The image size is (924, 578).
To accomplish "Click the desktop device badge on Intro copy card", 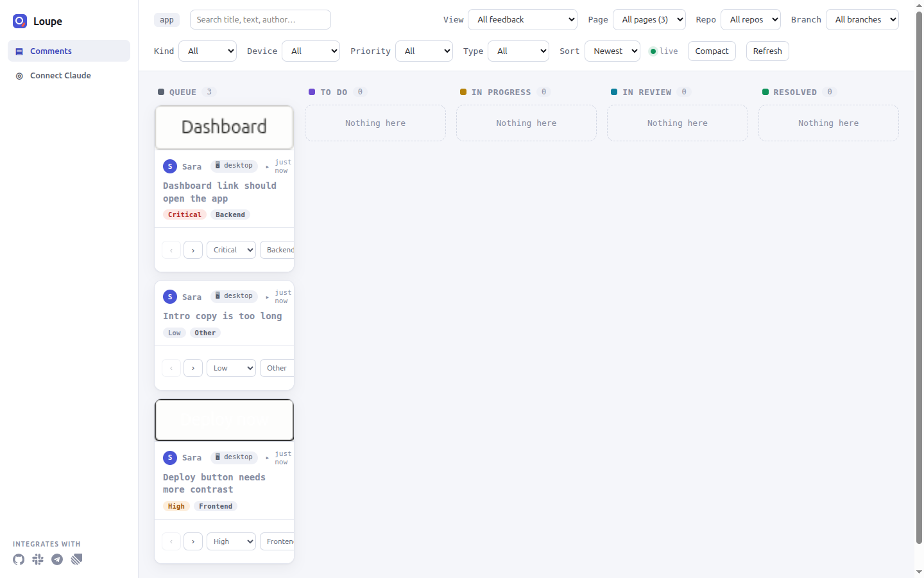I will pos(234,296).
